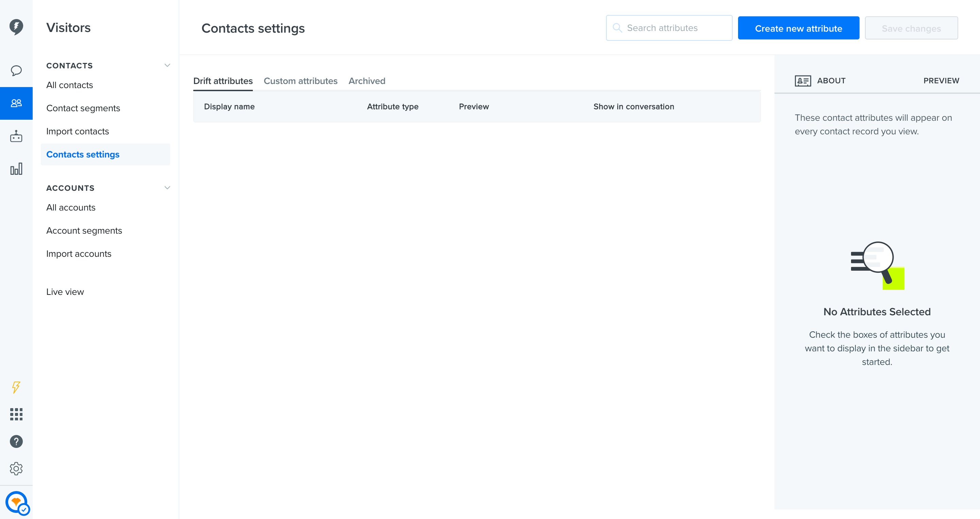Click the Show in conversation column header

pyautogui.click(x=633, y=107)
